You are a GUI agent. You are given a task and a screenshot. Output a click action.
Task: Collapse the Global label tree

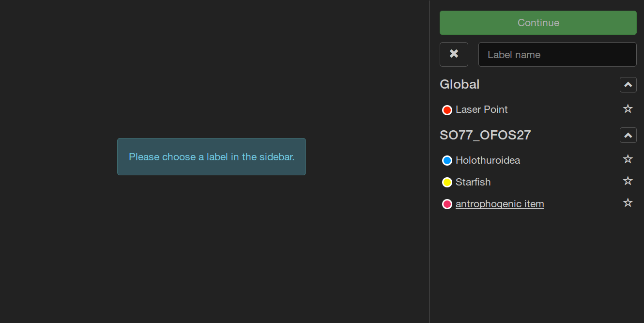tap(628, 85)
